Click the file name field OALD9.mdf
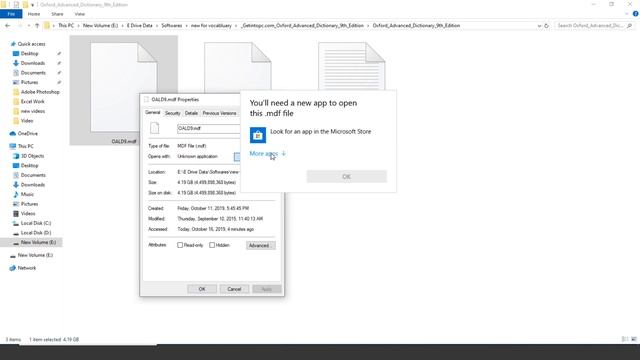This screenshot has width=640, height=360. tap(208, 128)
